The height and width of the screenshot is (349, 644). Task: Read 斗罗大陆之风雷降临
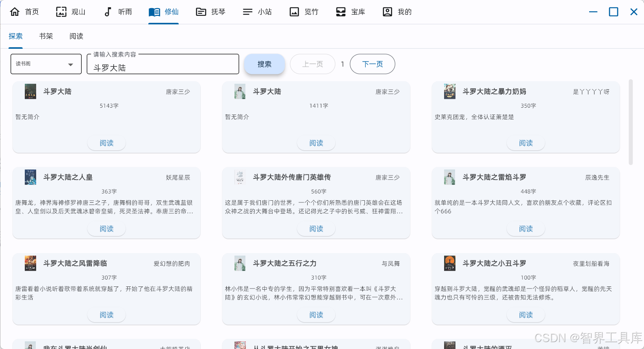click(x=107, y=315)
